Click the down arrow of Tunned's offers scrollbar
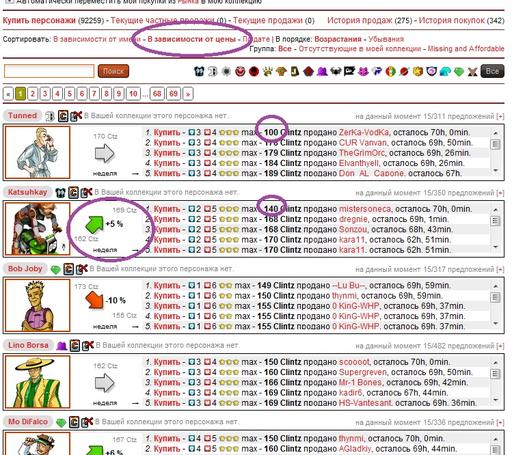This screenshot has width=512, height=455. pyautogui.click(x=496, y=170)
